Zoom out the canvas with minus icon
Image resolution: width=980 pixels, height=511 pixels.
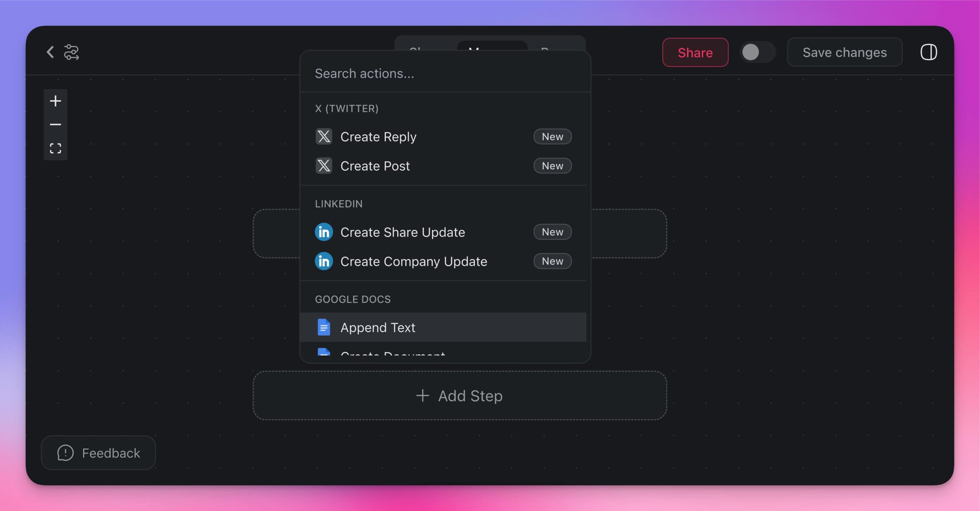[56, 125]
